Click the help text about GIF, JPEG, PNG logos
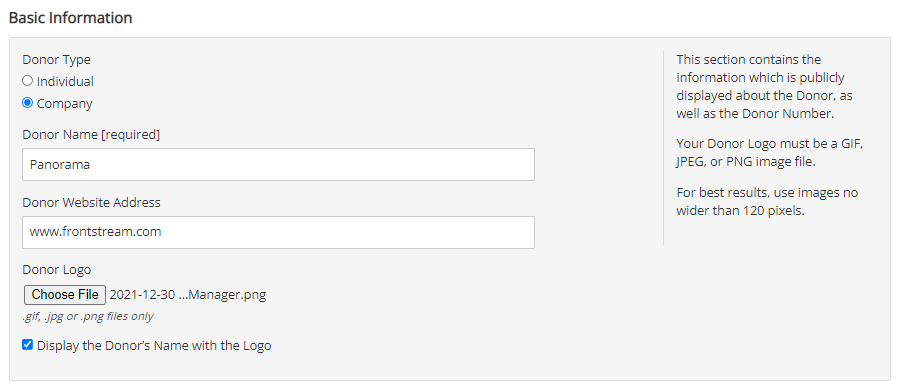 coord(769,153)
